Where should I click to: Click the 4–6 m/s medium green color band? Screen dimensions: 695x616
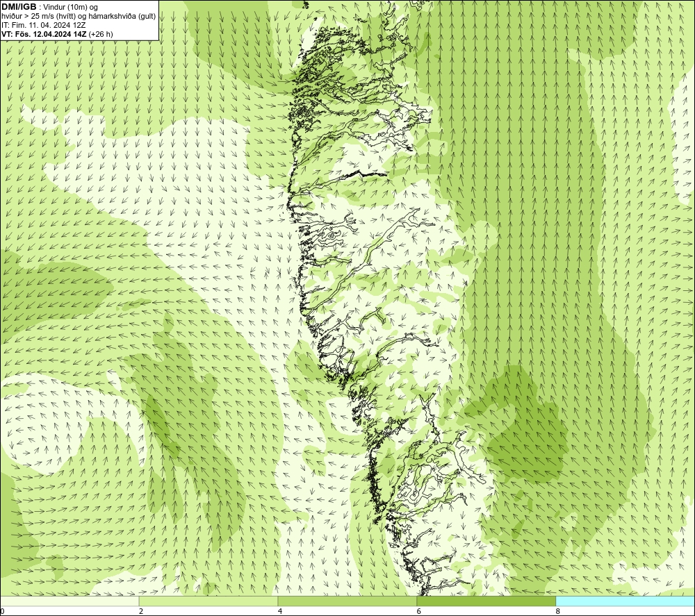pos(347,601)
